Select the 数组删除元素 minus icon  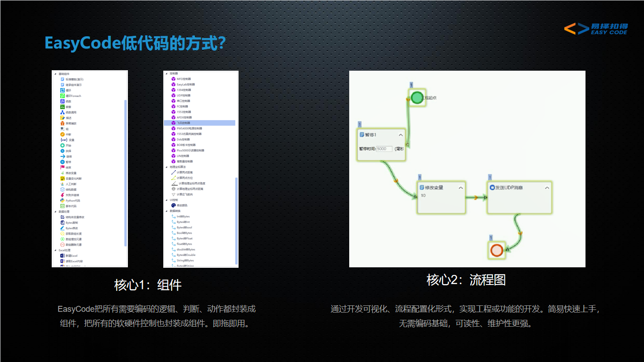pyautogui.click(x=63, y=244)
